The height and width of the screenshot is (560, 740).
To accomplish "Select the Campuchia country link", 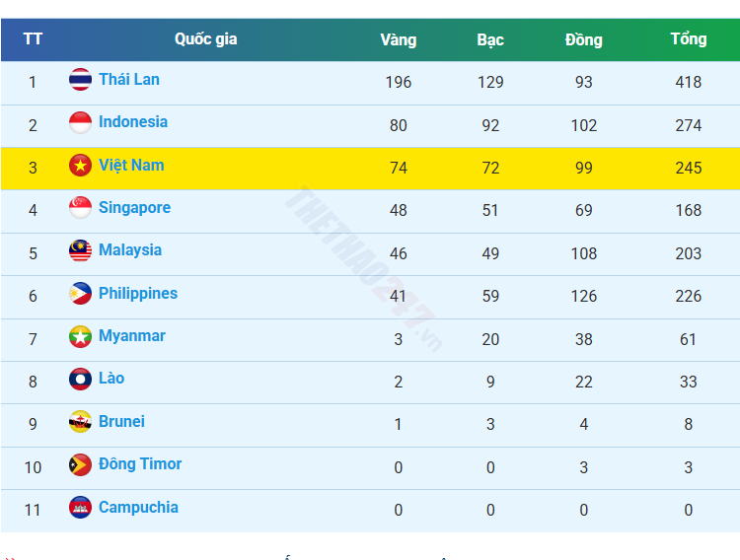I will 138,507.
